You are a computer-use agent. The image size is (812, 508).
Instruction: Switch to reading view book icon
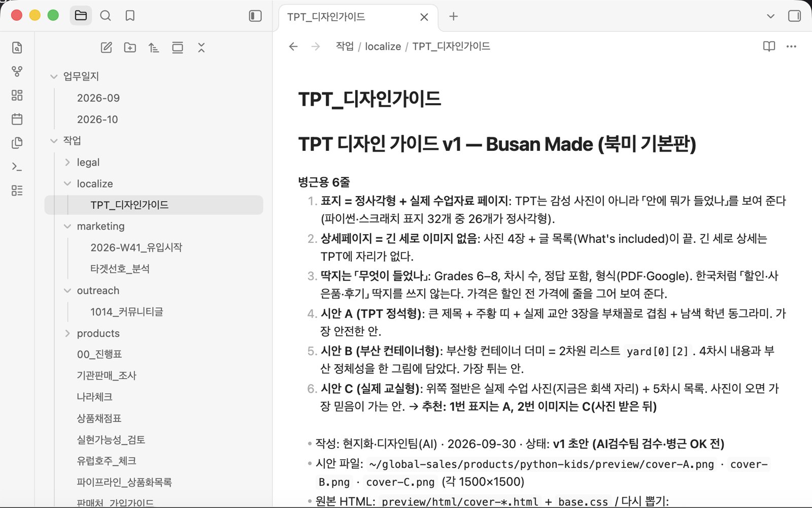click(769, 46)
